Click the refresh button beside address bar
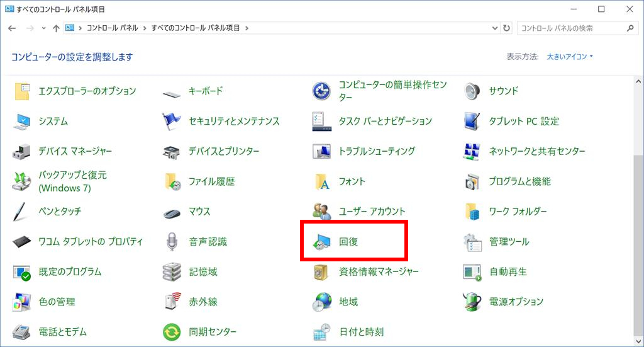The height and width of the screenshot is (347, 644). click(507, 28)
